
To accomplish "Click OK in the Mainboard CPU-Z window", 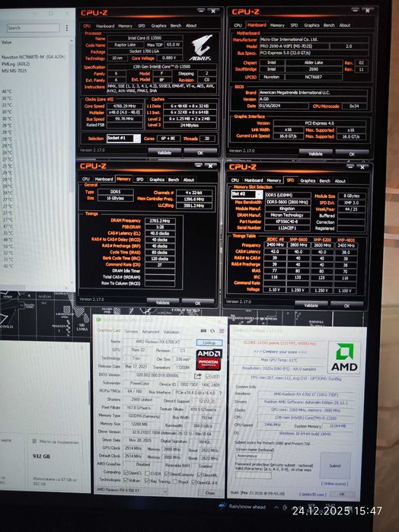I will click(352, 154).
